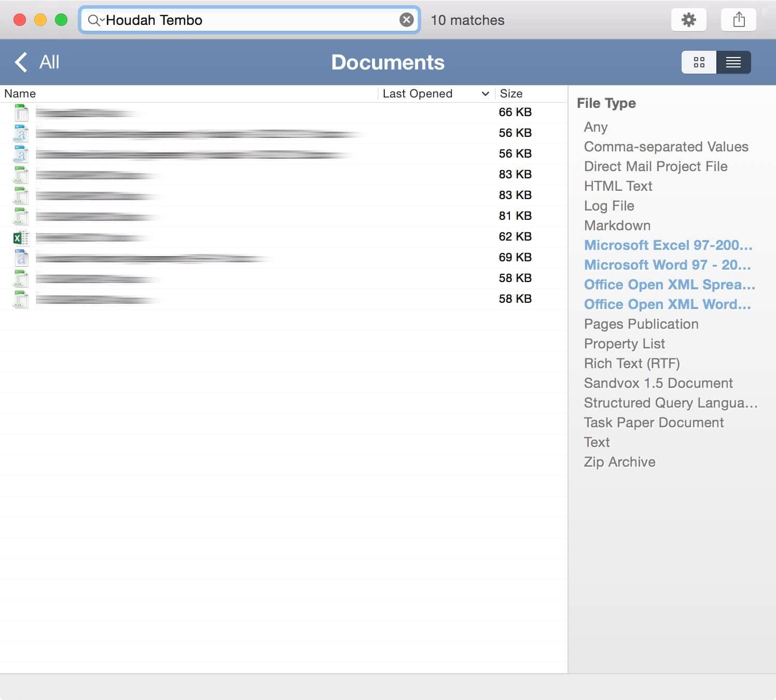Toggle Office Open XML Word… filter
Image resolution: width=776 pixels, height=700 pixels.
[667, 304]
